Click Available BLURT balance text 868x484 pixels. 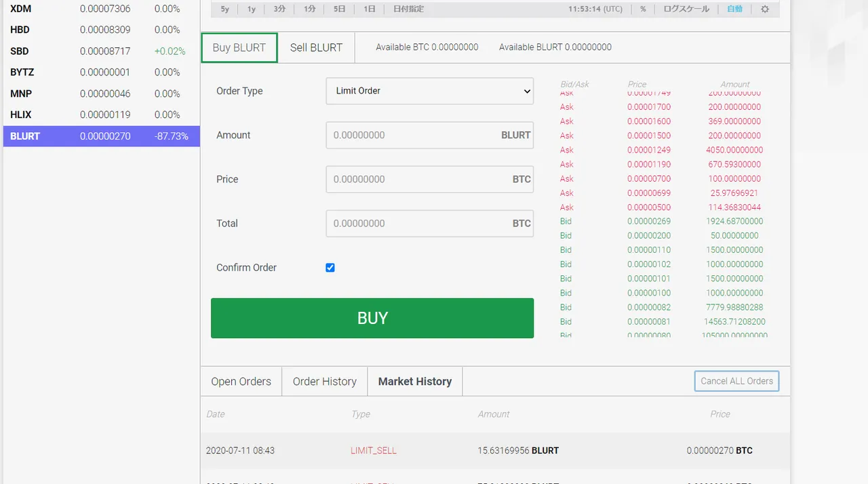[555, 47]
